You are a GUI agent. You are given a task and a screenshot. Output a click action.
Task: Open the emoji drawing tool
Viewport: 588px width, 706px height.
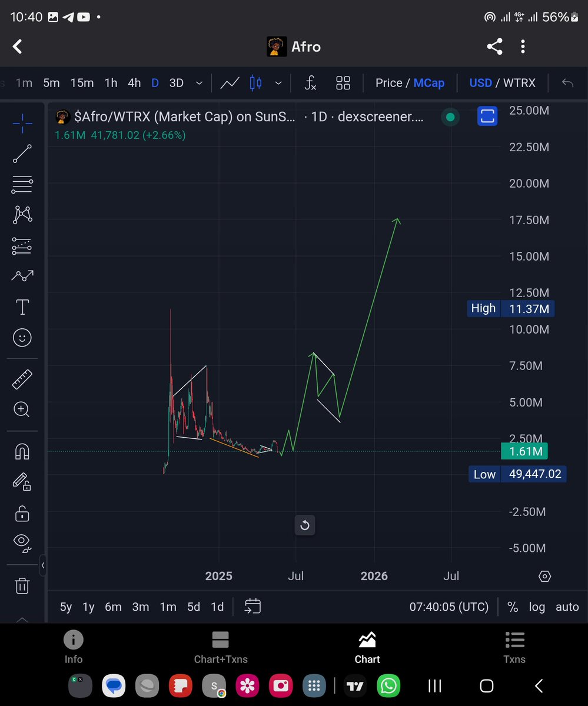pyautogui.click(x=22, y=338)
